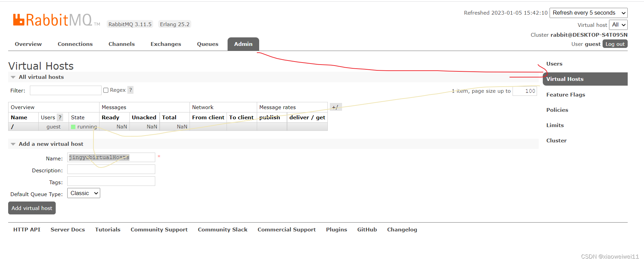The height and width of the screenshot is (262, 644).
Task: Open the Changelog footer link
Action: (402, 230)
